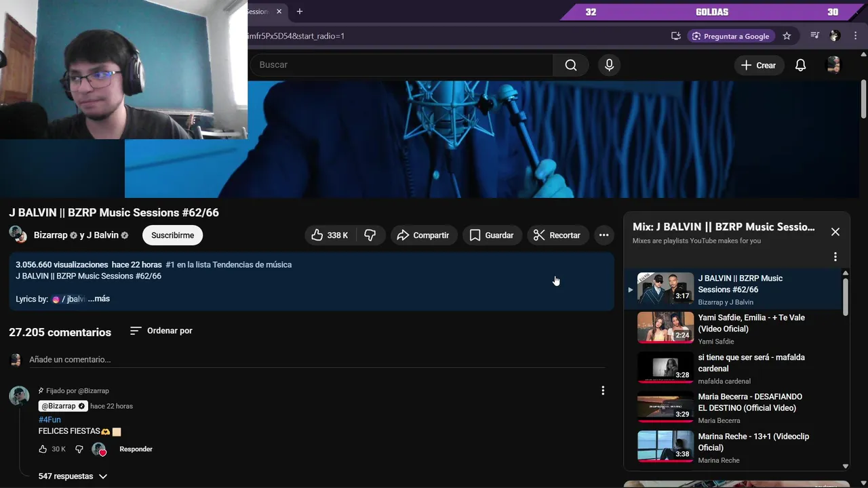Click '3.056.660 visualizaciones' text
This screenshot has height=488, width=868.
62,264
